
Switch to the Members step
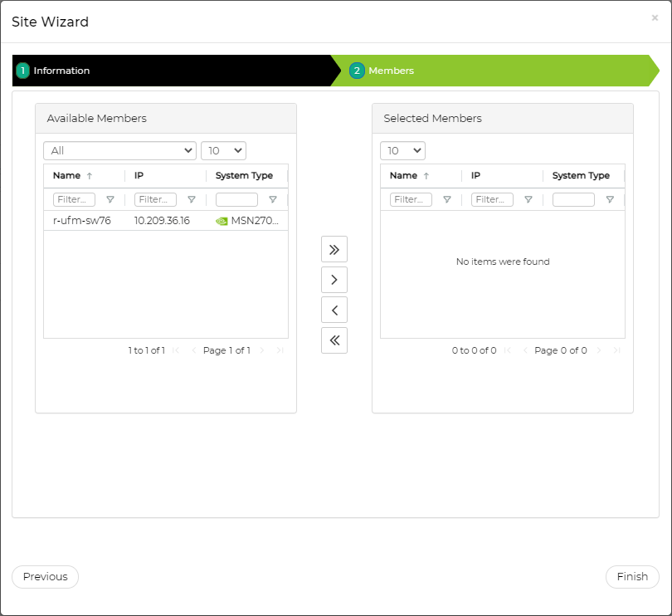391,71
